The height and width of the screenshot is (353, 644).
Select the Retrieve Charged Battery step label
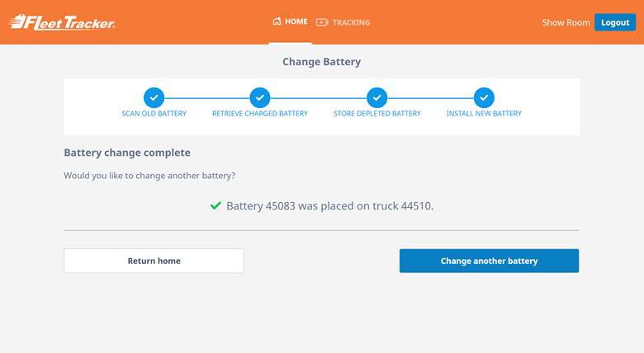coord(260,114)
